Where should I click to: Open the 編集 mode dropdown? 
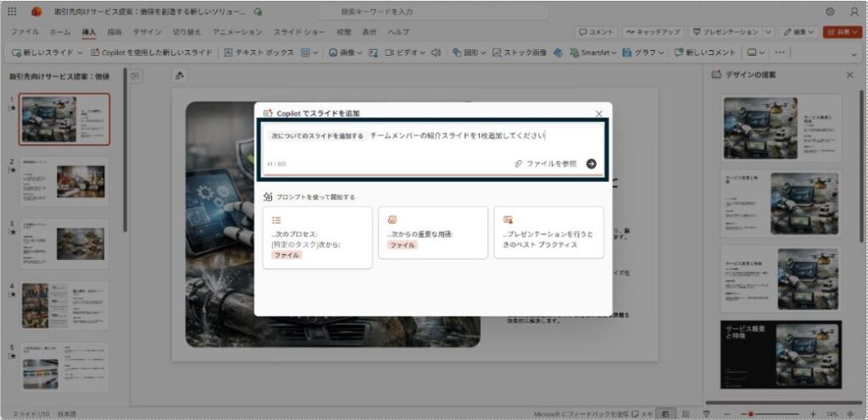[799, 31]
